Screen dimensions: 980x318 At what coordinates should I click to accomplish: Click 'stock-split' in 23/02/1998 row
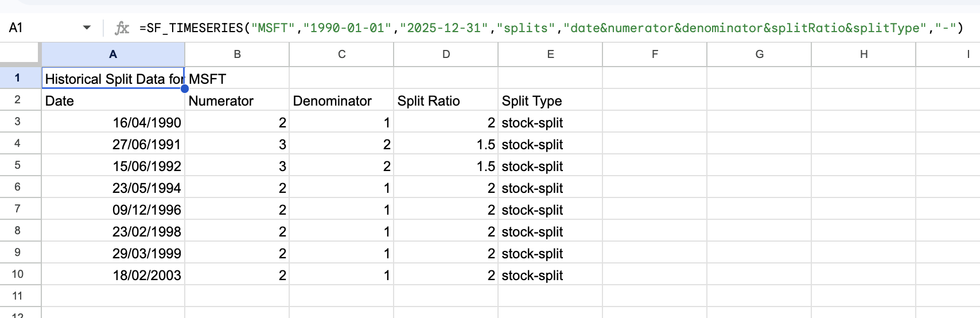(x=550, y=231)
